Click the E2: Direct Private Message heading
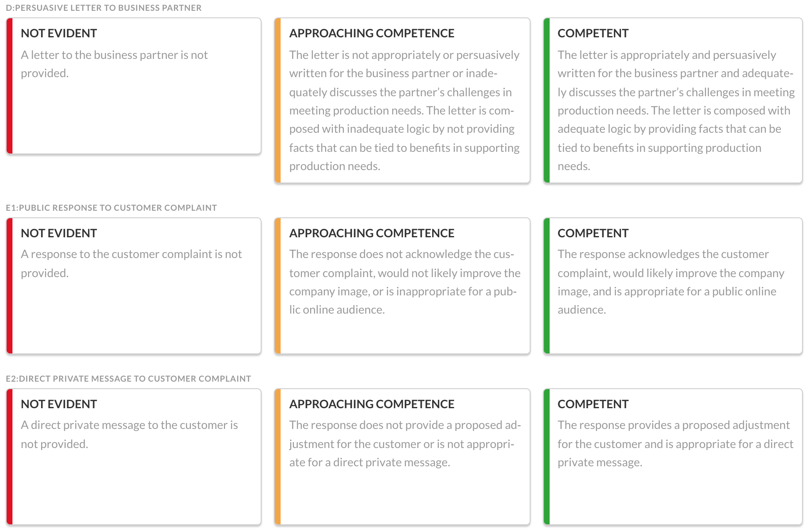Viewport: 812px width, 531px height. pyautogui.click(x=128, y=379)
